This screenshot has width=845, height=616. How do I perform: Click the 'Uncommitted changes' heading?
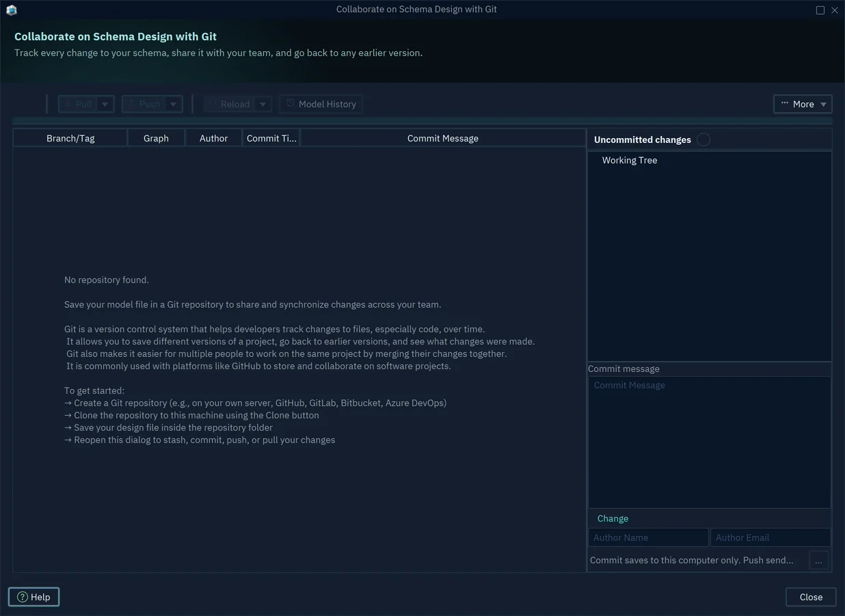[643, 139]
